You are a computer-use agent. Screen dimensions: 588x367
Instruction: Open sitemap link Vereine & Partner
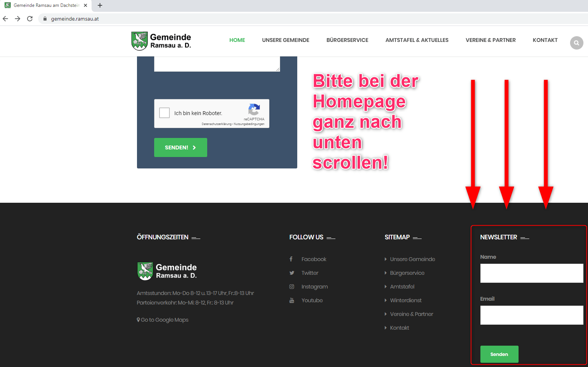pos(411,314)
